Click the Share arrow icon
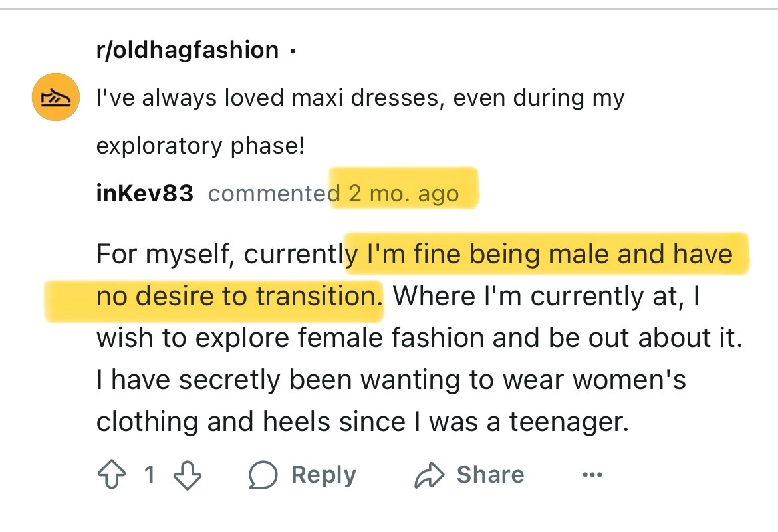778x532 pixels. [430, 475]
